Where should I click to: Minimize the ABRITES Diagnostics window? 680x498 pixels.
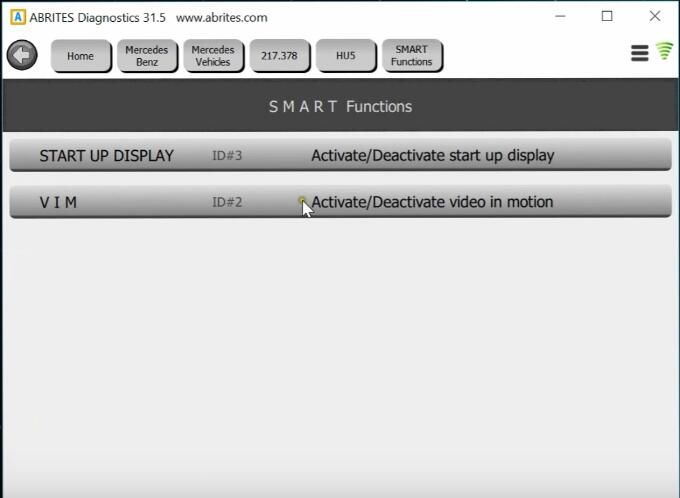560,16
